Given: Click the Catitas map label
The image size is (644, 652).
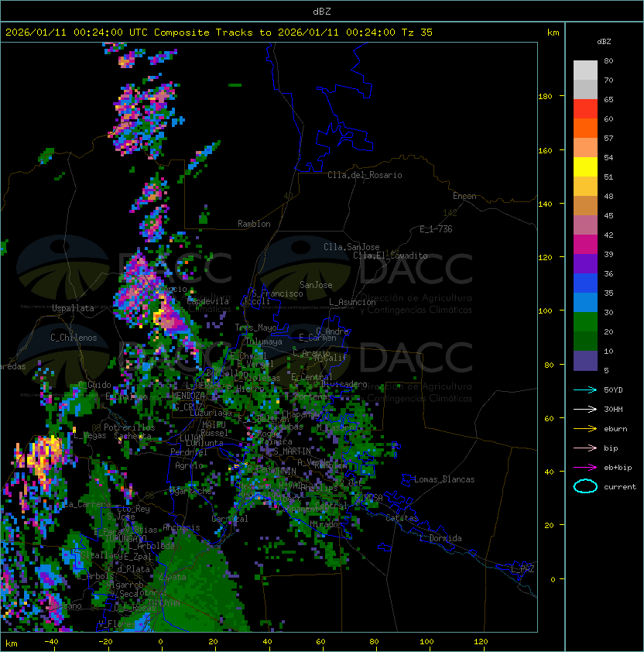Looking at the screenshot, I should tap(402, 518).
